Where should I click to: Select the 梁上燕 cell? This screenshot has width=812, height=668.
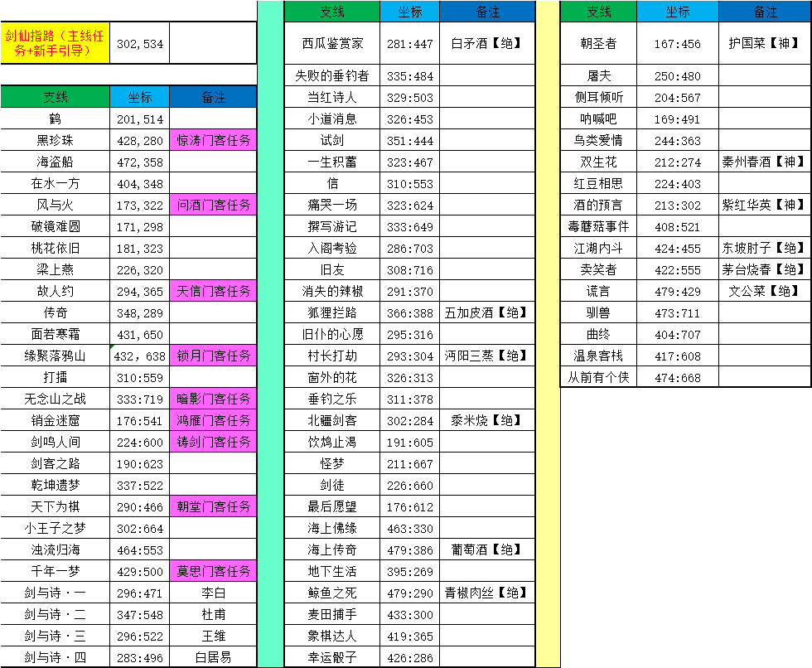click(55, 270)
